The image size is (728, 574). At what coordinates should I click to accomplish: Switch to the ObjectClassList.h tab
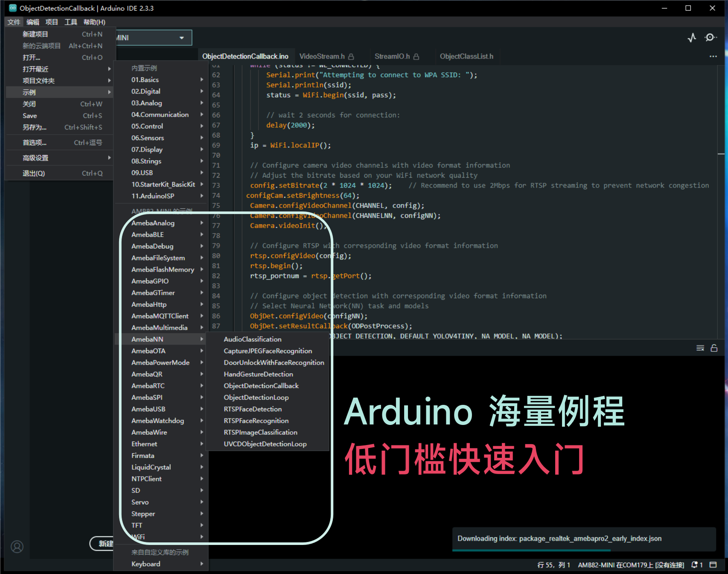(x=466, y=56)
